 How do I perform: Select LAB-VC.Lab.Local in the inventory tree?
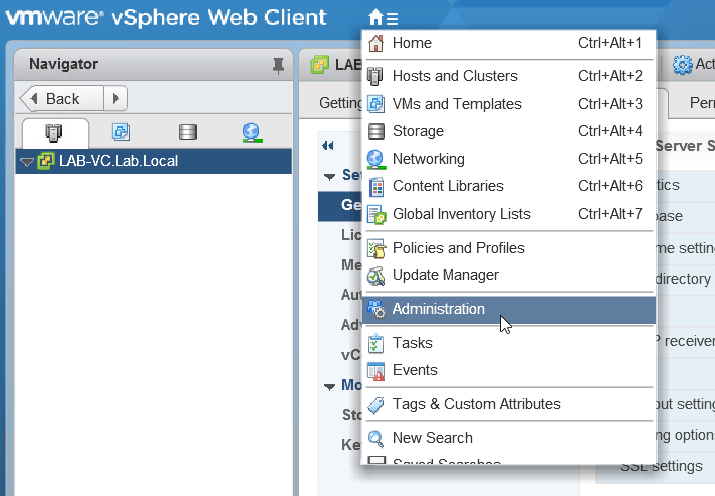click(107, 161)
